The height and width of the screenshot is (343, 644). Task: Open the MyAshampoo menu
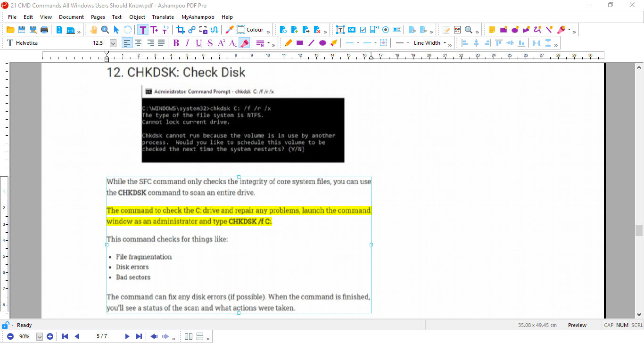(198, 17)
